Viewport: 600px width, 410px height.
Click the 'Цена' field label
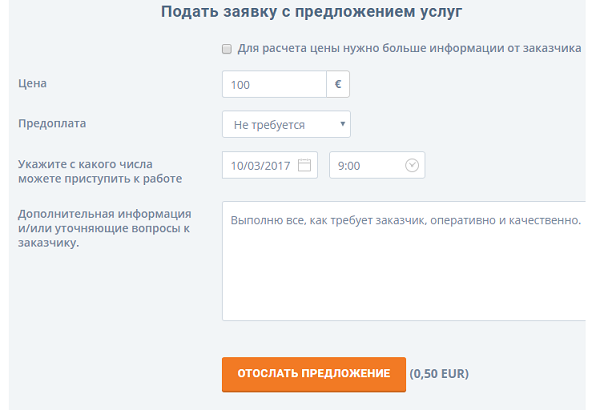point(33,85)
